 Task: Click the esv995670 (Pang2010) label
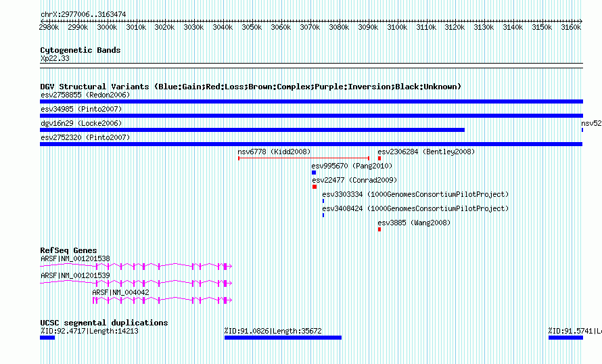(352, 166)
